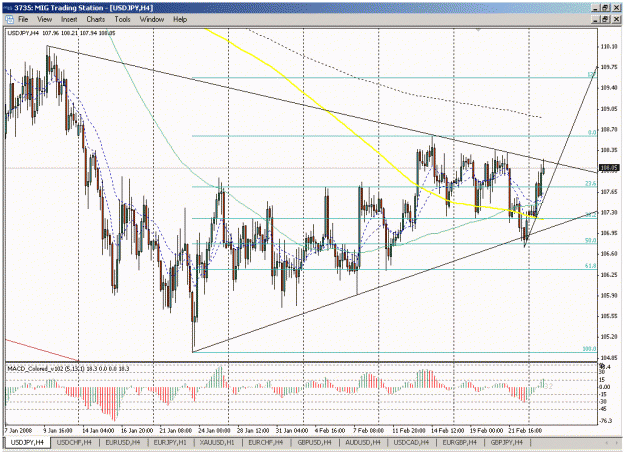Click the 14 Jan 04:00 time label
Image resolution: width=625 pixels, height=452 pixels.
98,431
